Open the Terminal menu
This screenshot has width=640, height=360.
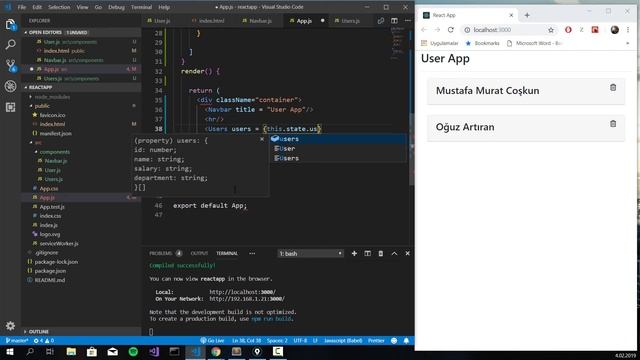(x=141, y=7)
